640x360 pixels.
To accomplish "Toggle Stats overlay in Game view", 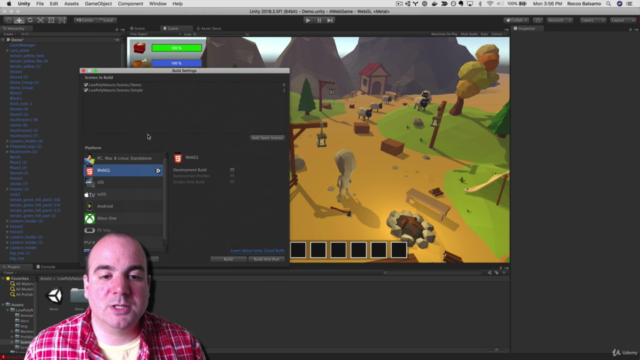I will [x=484, y=34].
